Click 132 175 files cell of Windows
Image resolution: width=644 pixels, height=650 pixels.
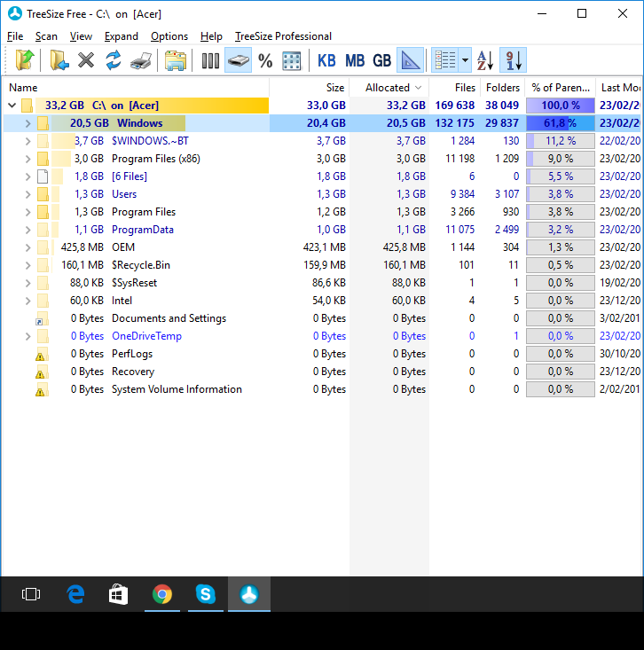click(x=454, y=123)
